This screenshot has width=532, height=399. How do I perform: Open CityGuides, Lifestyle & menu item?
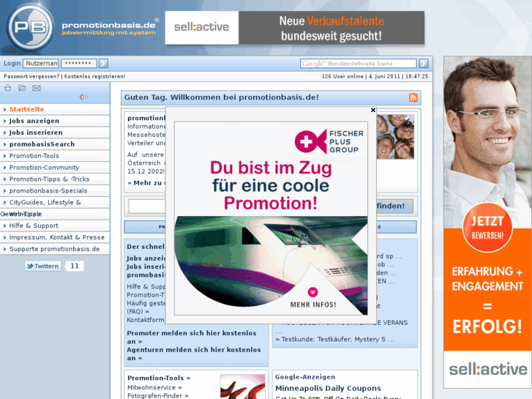tap(45, 202)
